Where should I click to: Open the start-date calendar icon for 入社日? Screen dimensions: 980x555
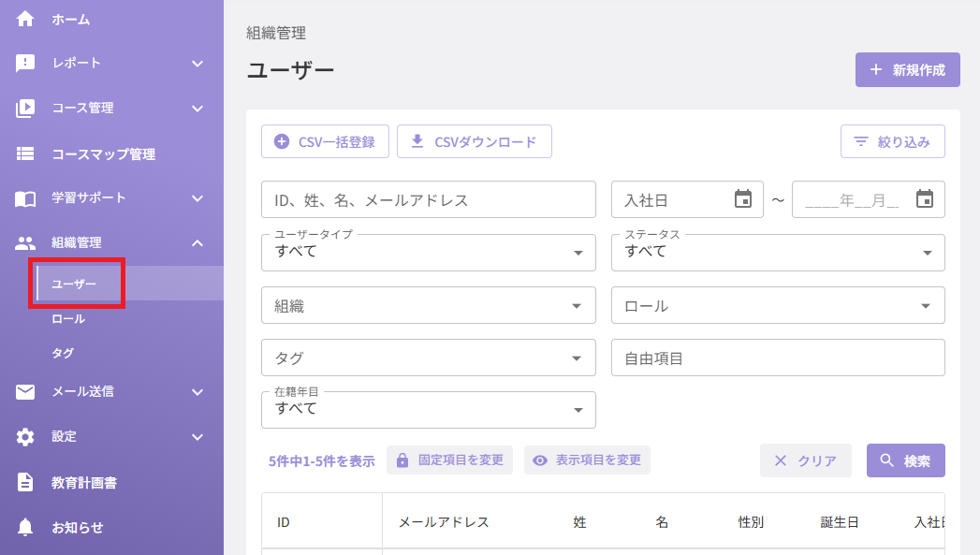(x=743, y=198)
